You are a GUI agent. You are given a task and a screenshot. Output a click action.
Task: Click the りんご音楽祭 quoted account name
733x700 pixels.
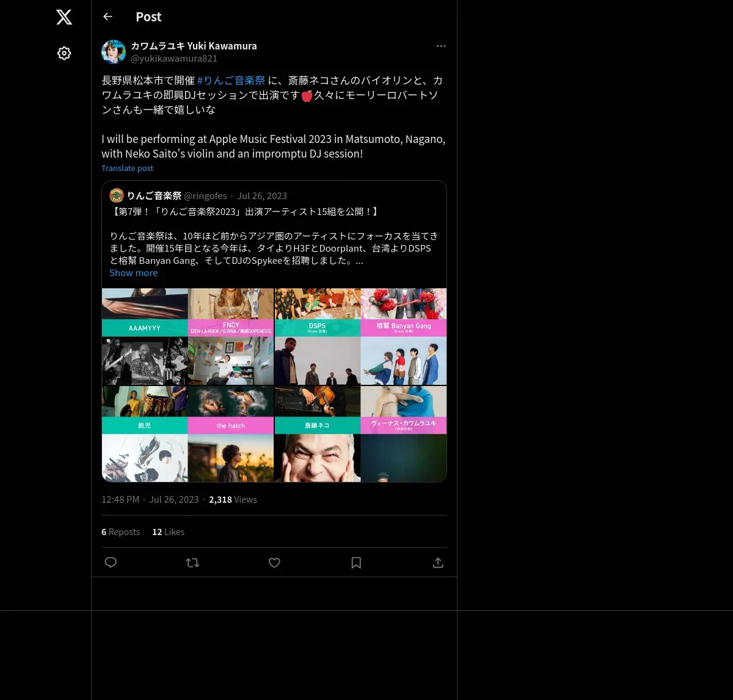[x=154, y=195]
